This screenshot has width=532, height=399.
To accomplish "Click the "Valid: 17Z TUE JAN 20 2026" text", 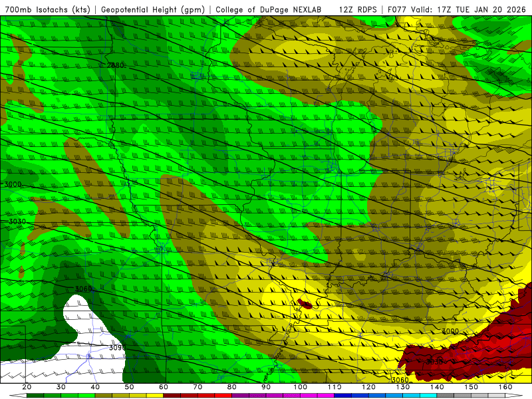I will (x=468, y=9).
